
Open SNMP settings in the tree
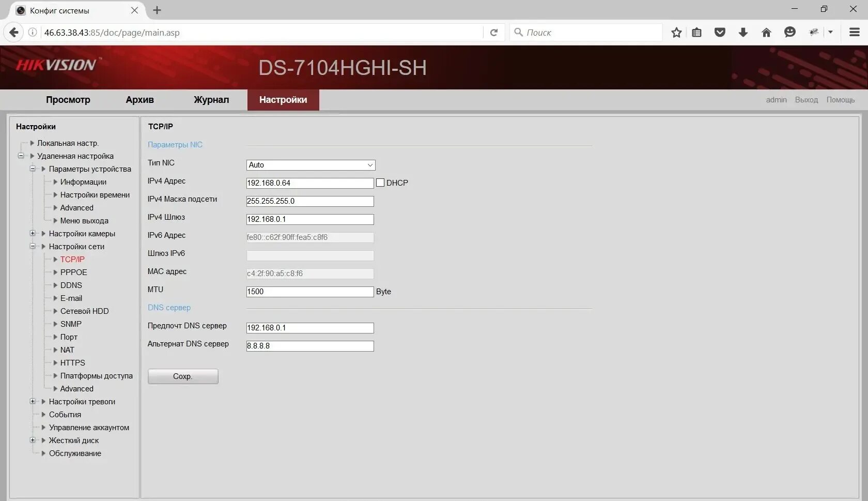(x=71, y=324)
